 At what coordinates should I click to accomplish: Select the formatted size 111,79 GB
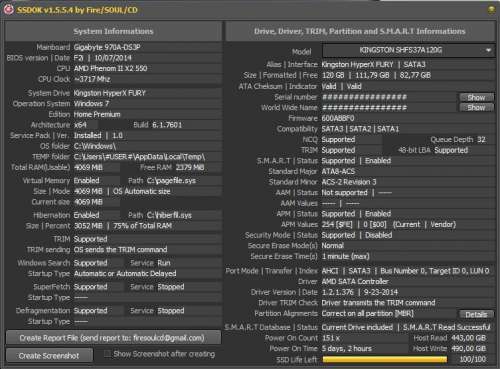click(x=372, y=75)
